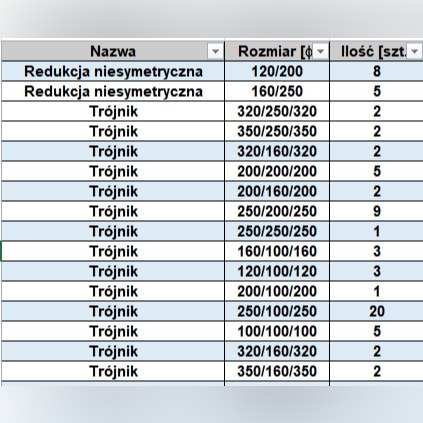Click the 160/250 size cell
Screen dimensions: 423x423
click(x=277, y=91)
